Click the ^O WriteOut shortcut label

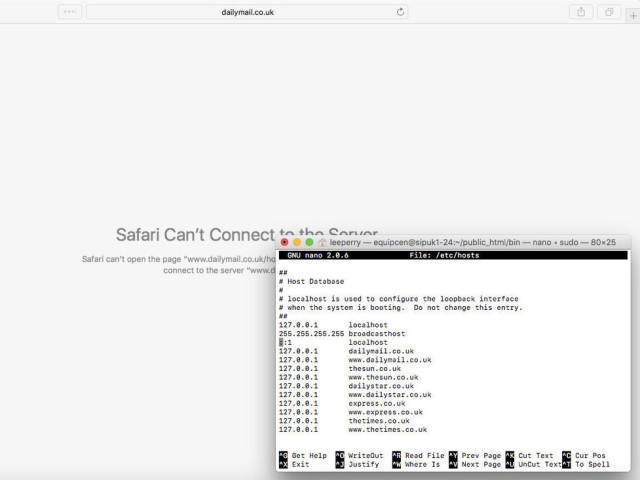click(359, 455)
